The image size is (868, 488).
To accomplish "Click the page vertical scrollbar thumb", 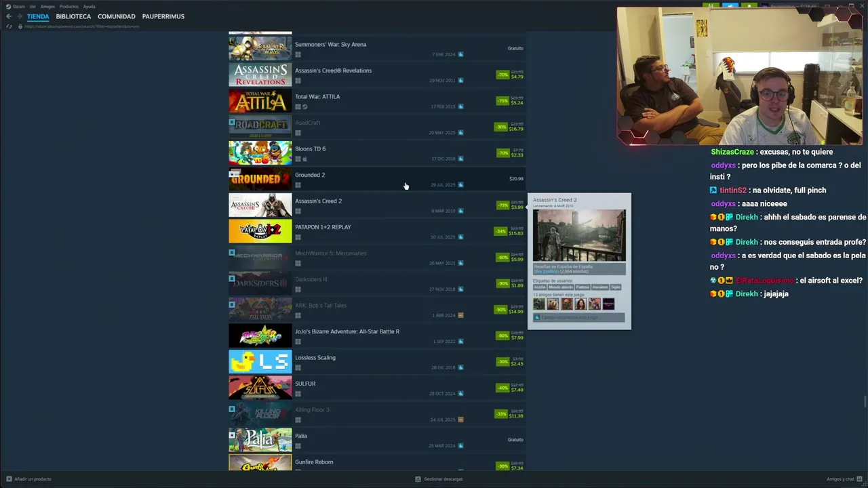I will (x=865, y=401).
